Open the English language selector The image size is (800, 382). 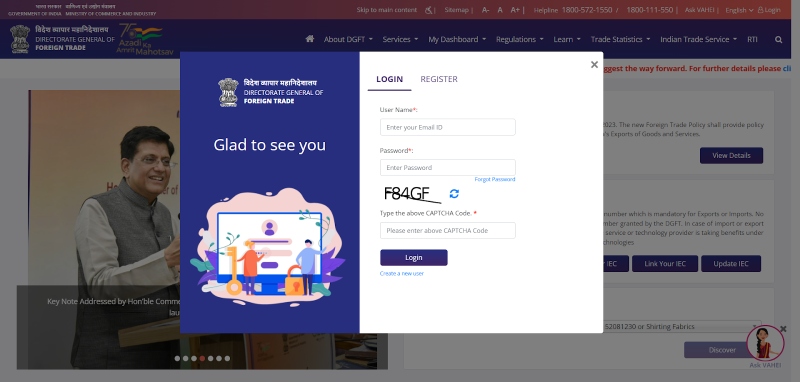tap(739, 10)
